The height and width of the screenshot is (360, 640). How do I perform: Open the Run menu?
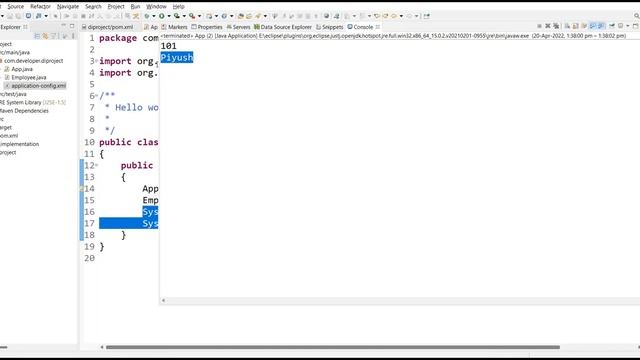coord(135,7)
